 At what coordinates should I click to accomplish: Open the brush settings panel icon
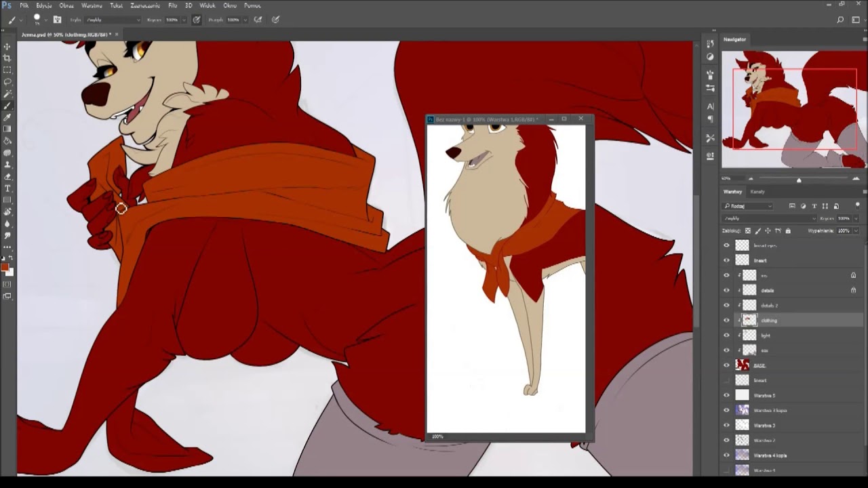point(57,20)
